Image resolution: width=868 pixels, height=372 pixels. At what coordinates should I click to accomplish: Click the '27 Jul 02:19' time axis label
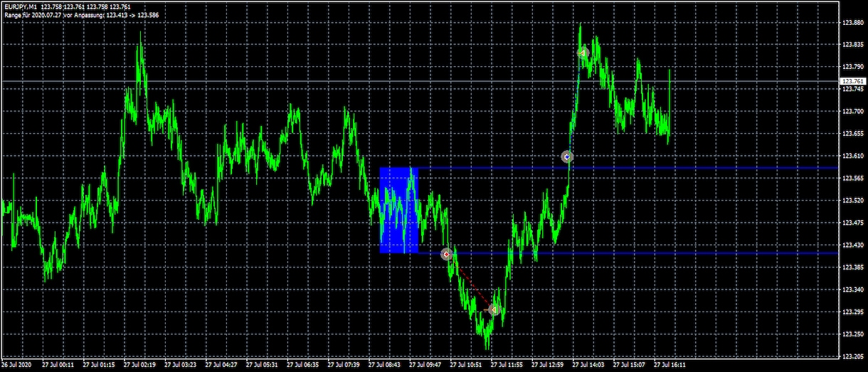click(139, 364)
